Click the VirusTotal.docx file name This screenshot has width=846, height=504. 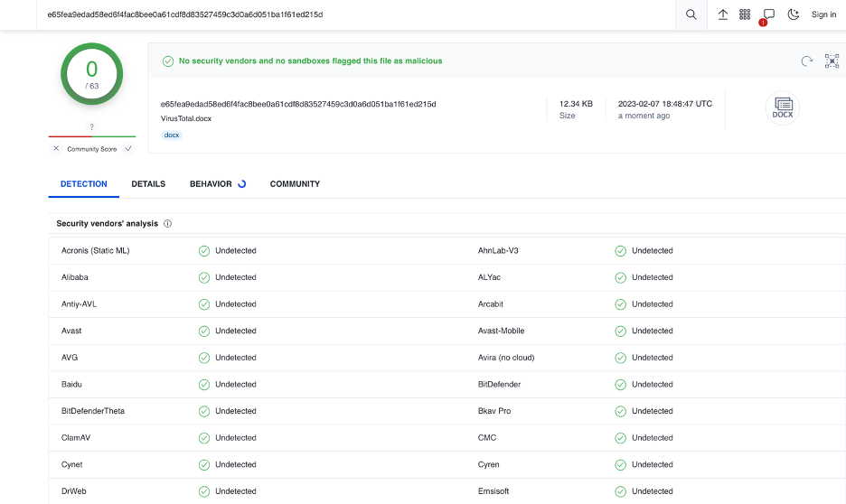click(x=186, y=118)
